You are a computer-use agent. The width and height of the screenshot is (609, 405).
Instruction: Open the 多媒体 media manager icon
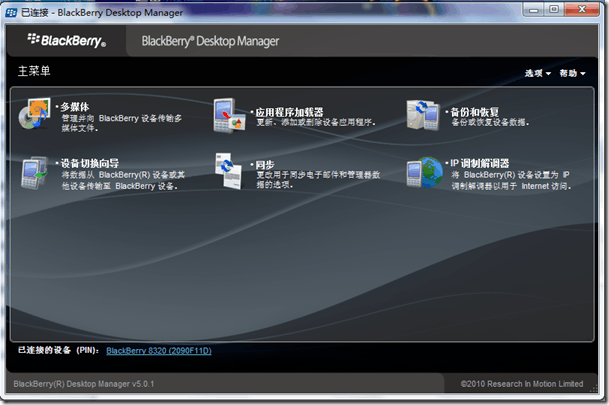click(x=35, y=113)
